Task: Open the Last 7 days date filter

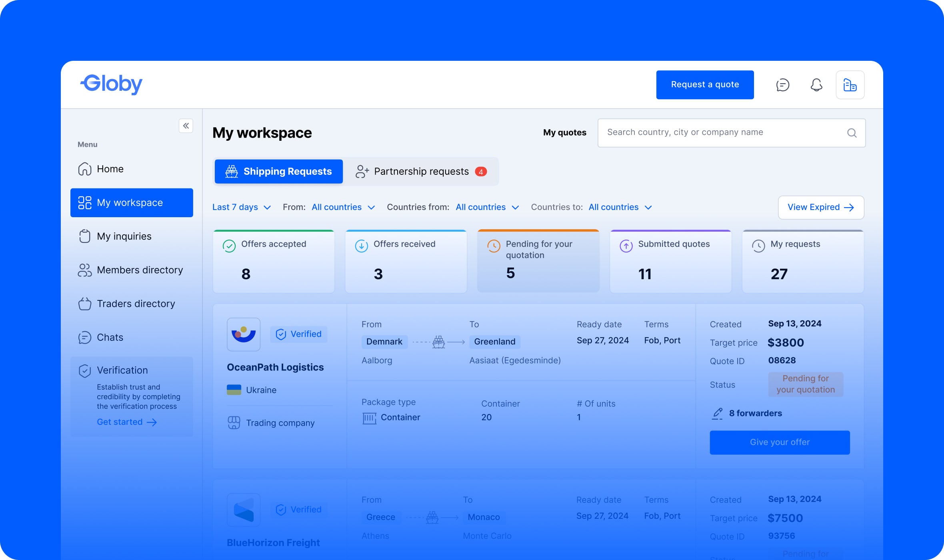Action: (242, 207)
